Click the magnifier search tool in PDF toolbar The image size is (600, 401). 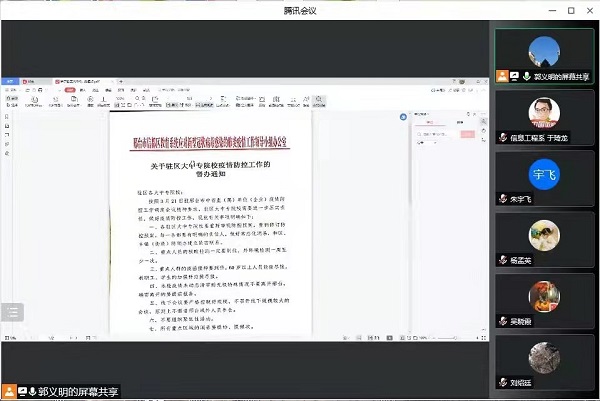click(318, 101)
